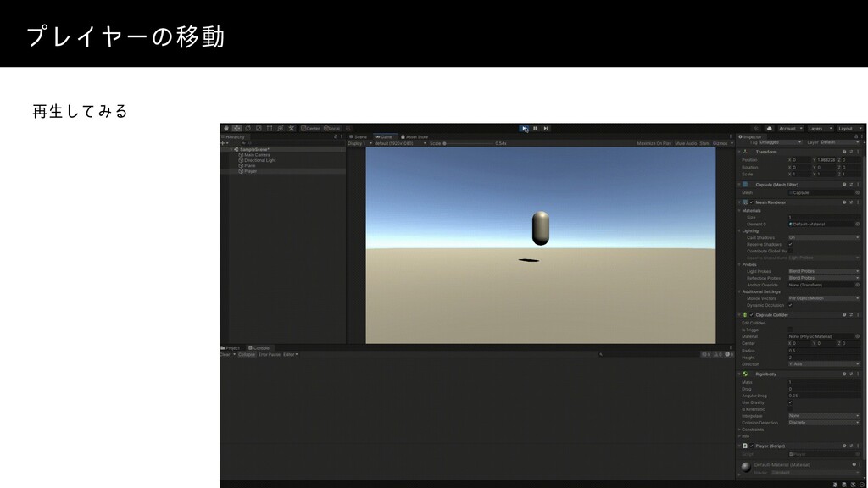Pick a mesh with the Mesh field selector icon
868x488 pixels.
[x=857, y=192]
